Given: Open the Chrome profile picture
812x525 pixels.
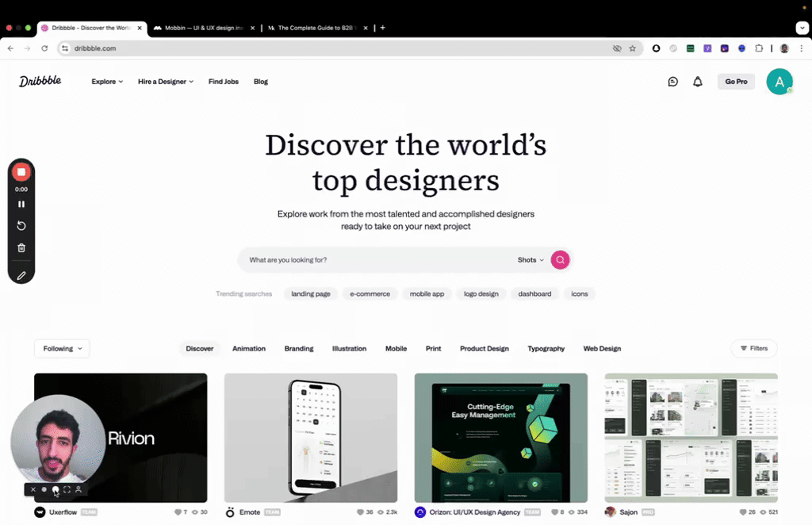Looking at the screenshot, I should (x=784, y=48).
